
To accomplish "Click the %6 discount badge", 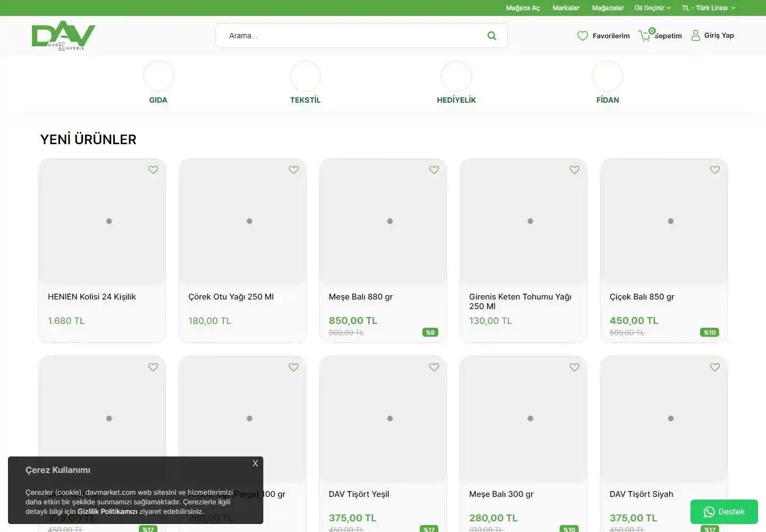I will (x=430, y=332).
